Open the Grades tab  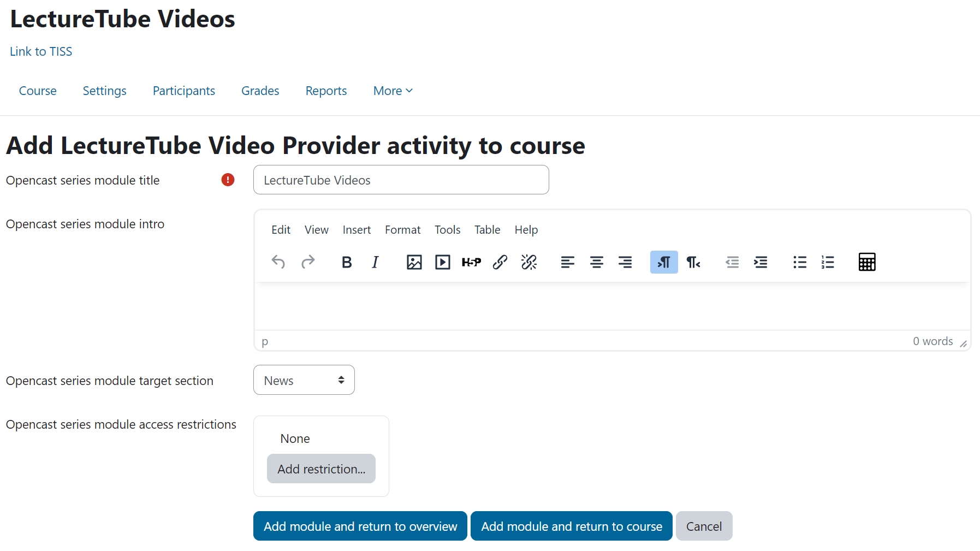point(260,91)
